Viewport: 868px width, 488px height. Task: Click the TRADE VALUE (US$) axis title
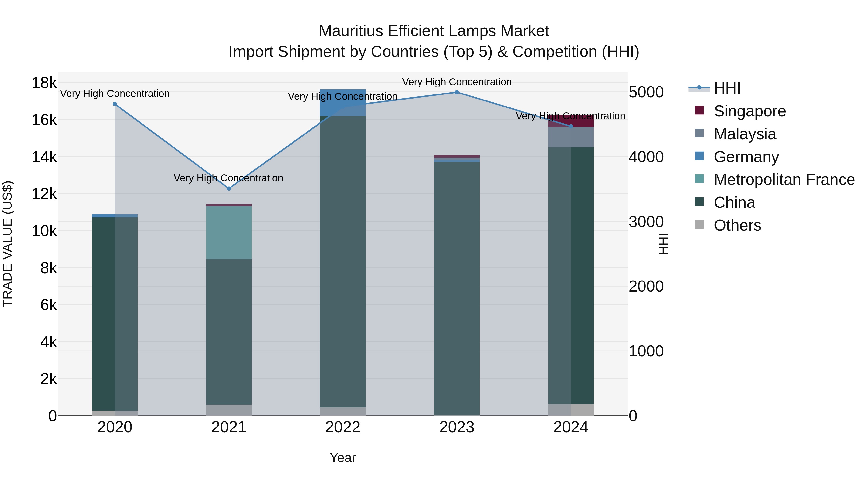[x=7, y=244]
